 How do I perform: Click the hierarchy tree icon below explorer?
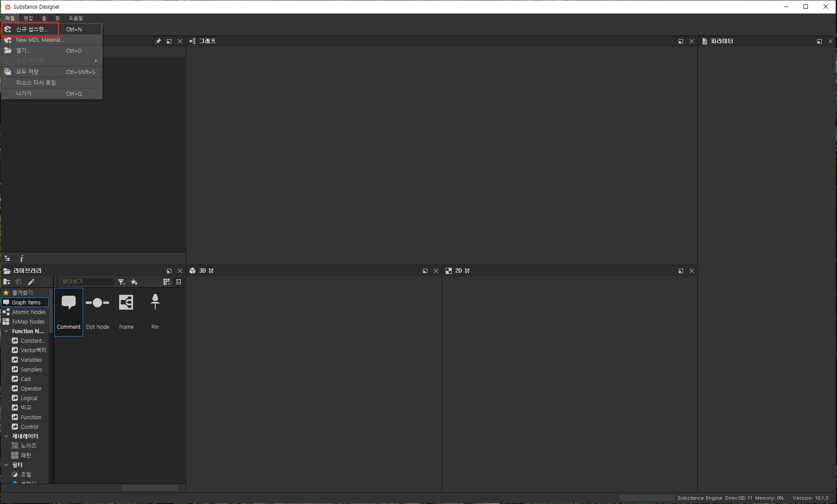pos(7,258)
